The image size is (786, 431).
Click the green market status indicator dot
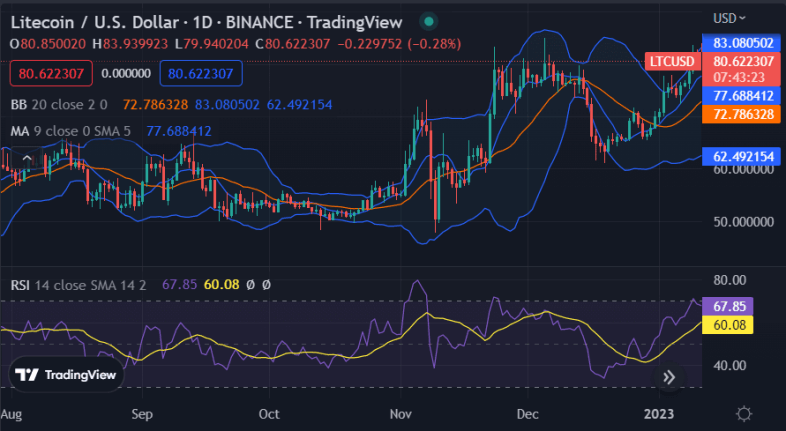point(429,22)
